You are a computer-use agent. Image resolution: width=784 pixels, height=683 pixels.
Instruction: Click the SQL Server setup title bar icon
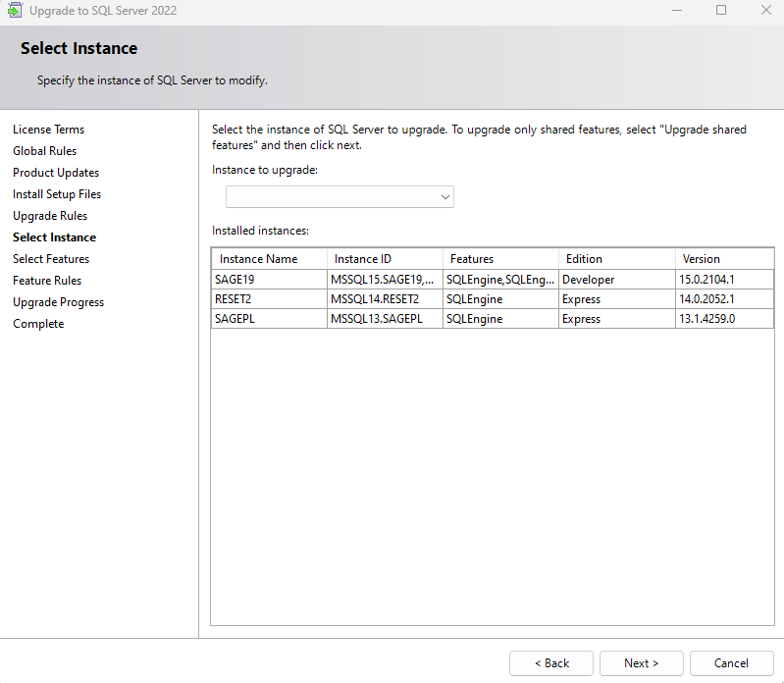pos(15,10)
